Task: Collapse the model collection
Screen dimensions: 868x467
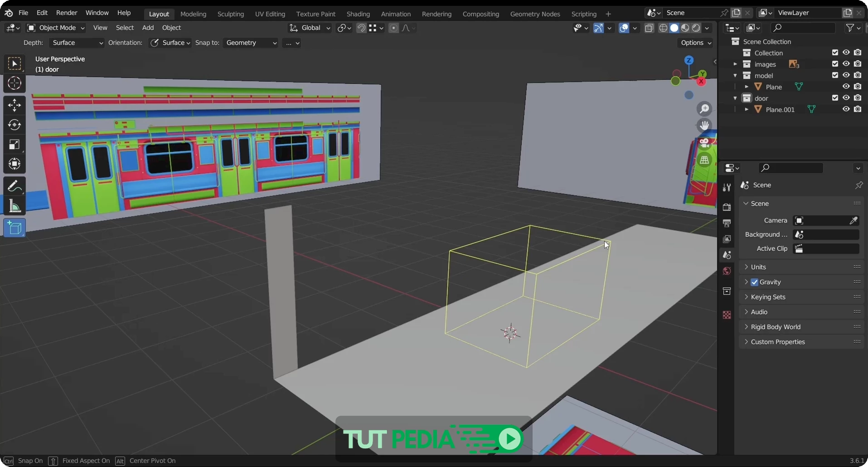Action: (735, 75)
